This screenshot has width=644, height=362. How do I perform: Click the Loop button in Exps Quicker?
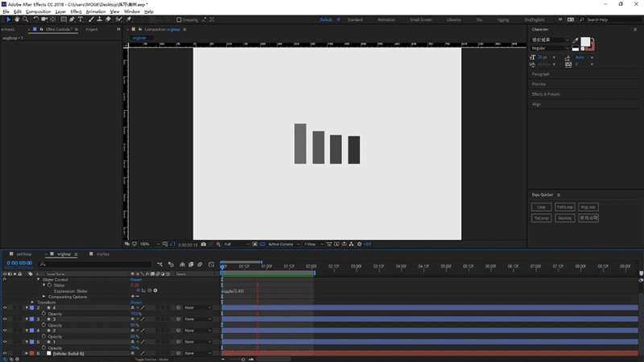click(541, 207)
